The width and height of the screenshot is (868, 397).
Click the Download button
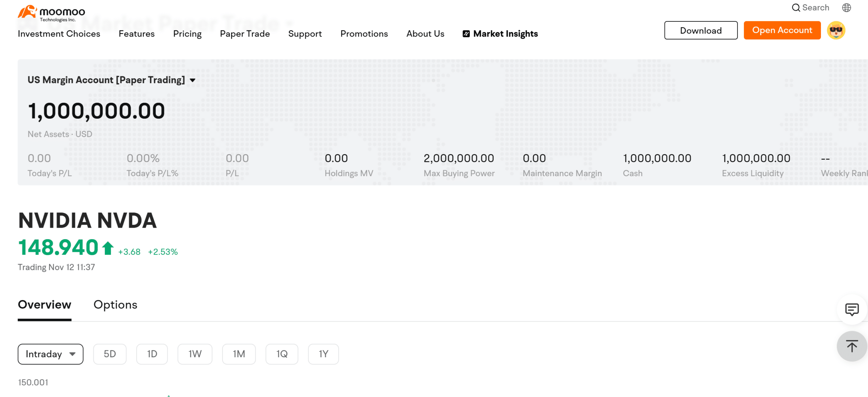point(701,30)
